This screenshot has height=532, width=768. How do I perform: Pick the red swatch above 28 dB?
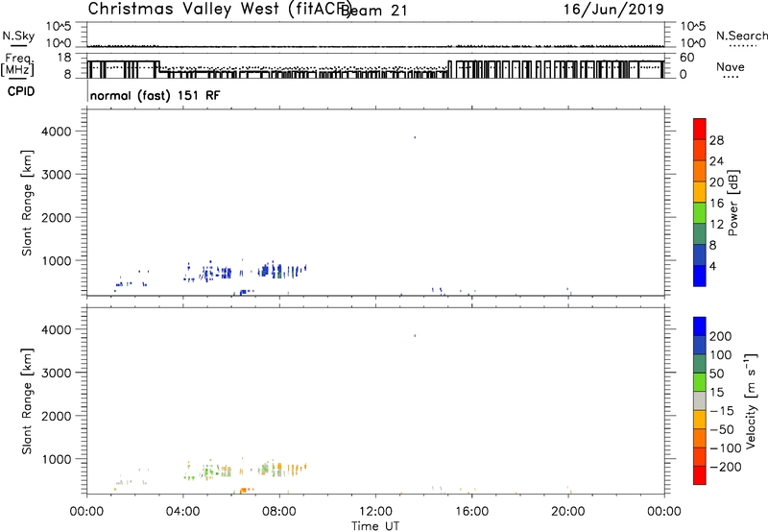(x=700, y=130)
